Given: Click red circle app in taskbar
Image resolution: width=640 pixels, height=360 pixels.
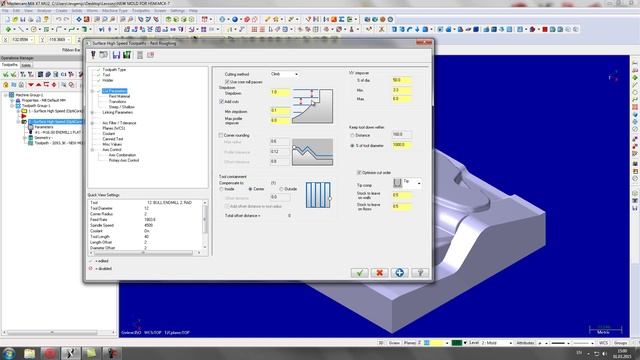Looking at the screenshot, I should click(50, 353).
